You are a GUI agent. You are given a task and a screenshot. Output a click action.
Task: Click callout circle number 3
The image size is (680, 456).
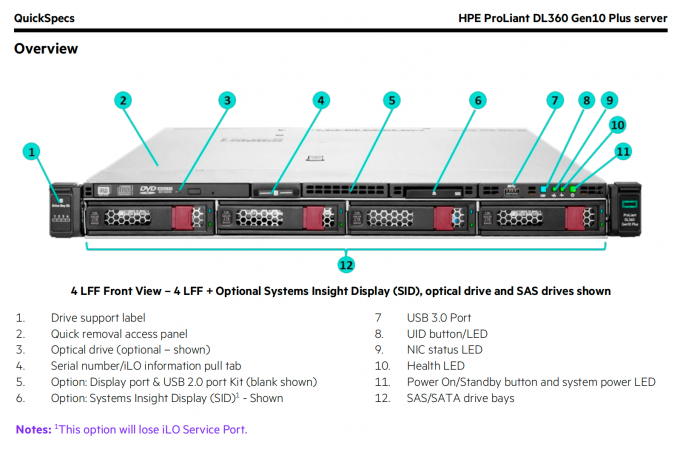(x=227, y=100)
